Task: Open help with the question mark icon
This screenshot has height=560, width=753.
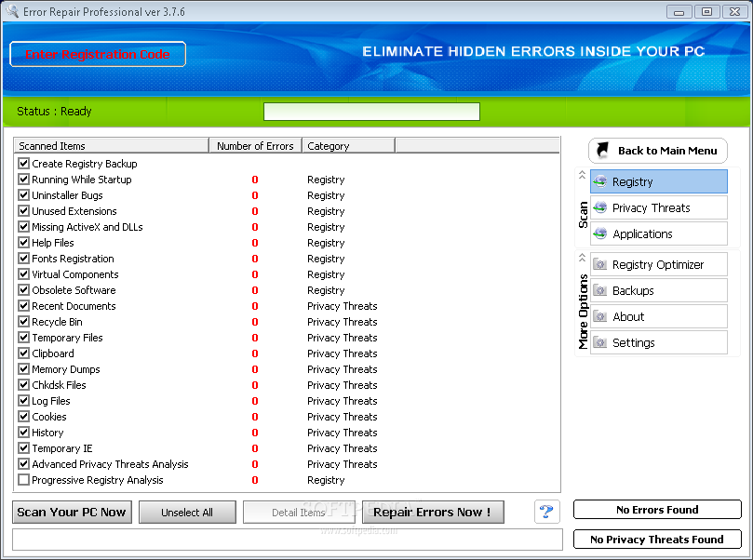Action: click(x=546, y=512)
